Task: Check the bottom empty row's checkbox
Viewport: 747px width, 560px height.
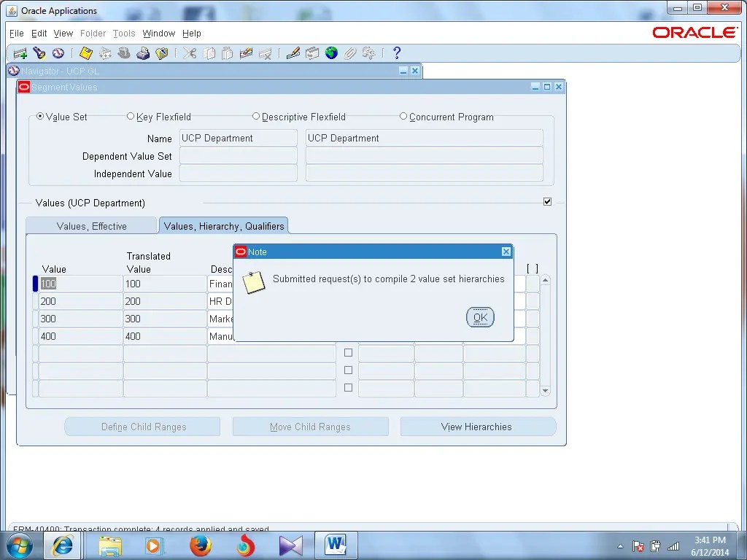Action: [x=348, y=388]
